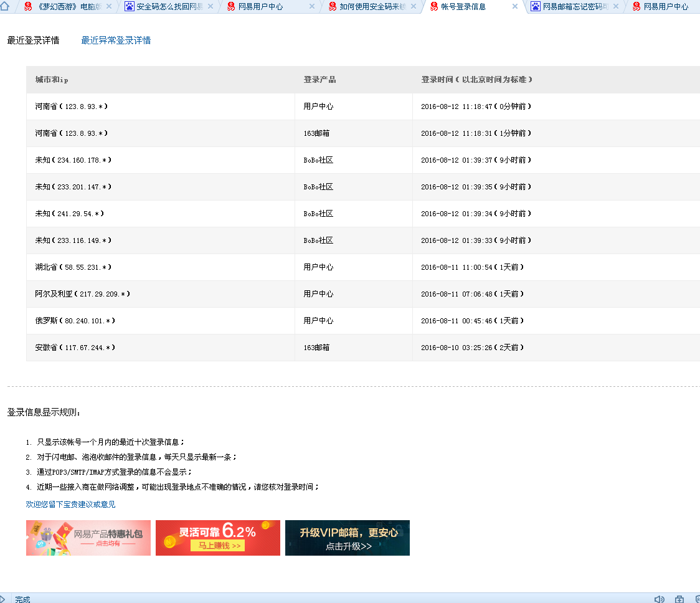Viewport: 700px width, 603px height.
Task: Click the paw favicon on 网易邮箱忘记密码 tab
Action: pyautogui.click(x=536, y=7)
